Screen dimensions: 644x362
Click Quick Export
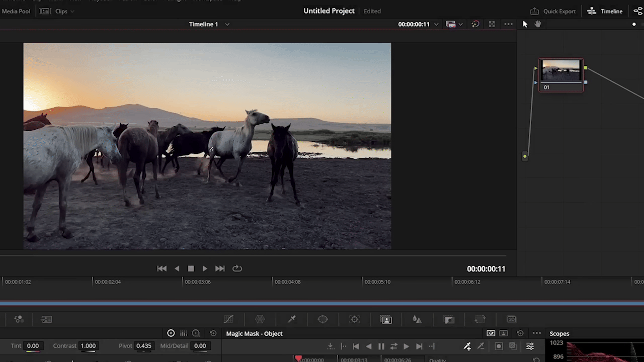pos(553,11)
